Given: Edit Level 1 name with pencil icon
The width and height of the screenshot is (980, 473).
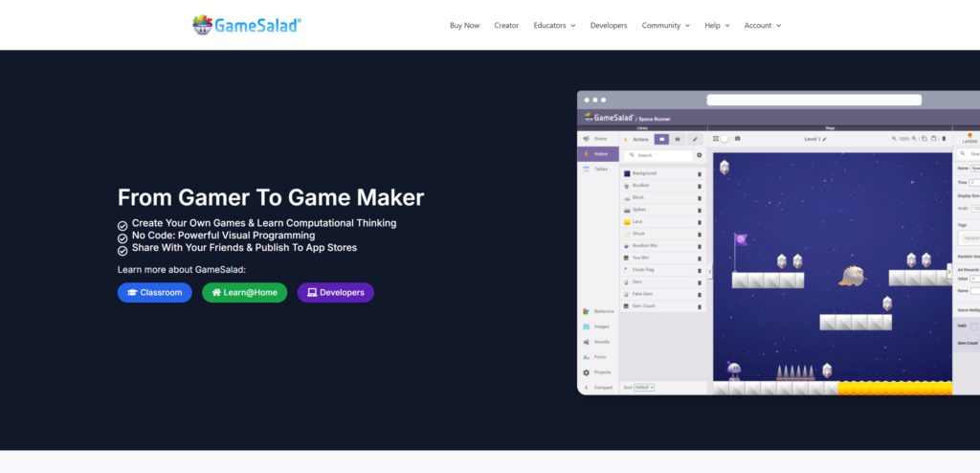Looking at the screenshot, I should (x=825, y=139).
